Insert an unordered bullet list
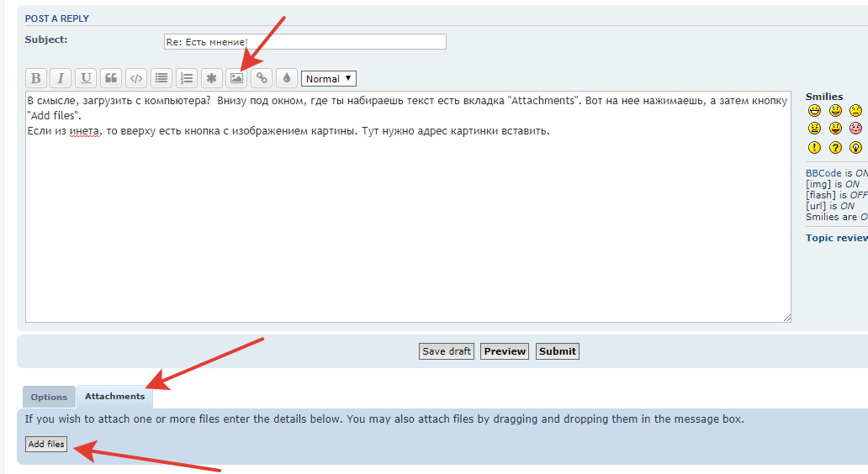This screenshot has height=474, width=868. tap(161, 78)
